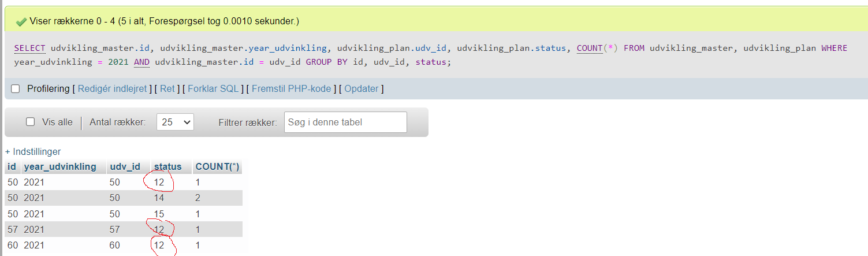Viewport: 868px width, 256px height.
Task: Expand the + Indstillinger options
Action: pos(33,151)
